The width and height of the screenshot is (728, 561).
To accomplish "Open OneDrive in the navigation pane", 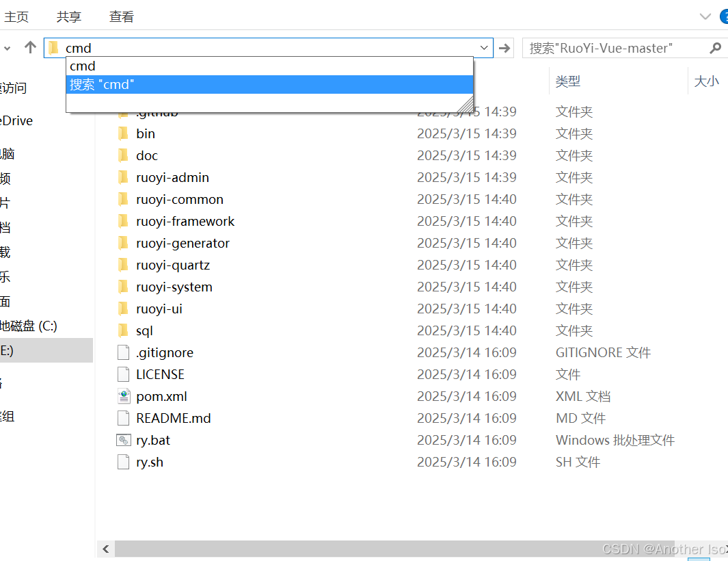I will 16,121.
